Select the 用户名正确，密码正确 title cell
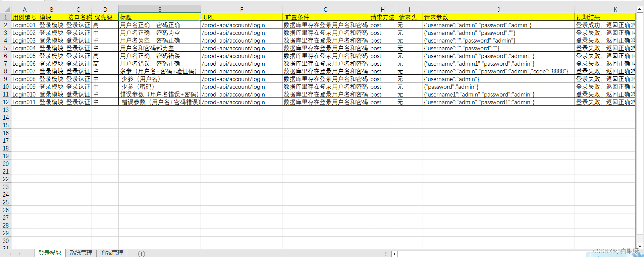The image size is (644, 257). [x=160, y=25]
